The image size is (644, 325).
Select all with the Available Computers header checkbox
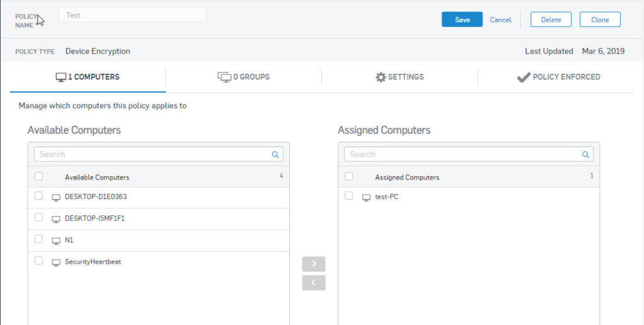tap(38, 176)
